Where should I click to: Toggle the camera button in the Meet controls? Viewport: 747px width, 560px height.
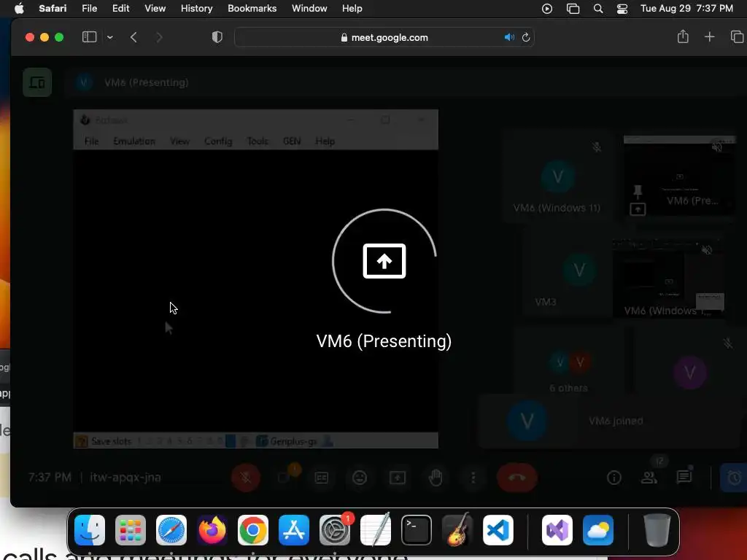click(285, 477)
